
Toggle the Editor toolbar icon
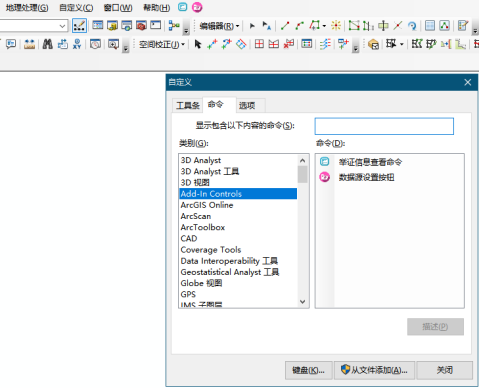tap(79, 26)
